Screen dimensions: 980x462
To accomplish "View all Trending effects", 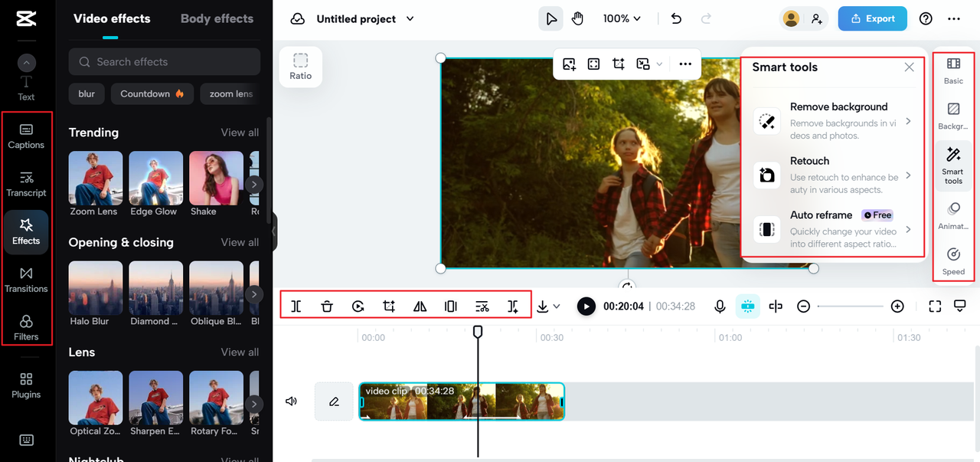I will [240, 133].
